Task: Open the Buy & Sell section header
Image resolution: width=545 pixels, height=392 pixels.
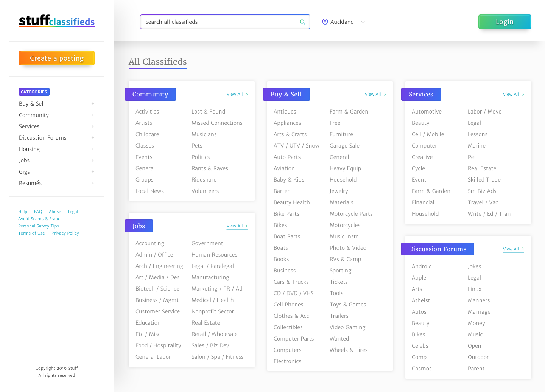Action: [x=286, y=94]
